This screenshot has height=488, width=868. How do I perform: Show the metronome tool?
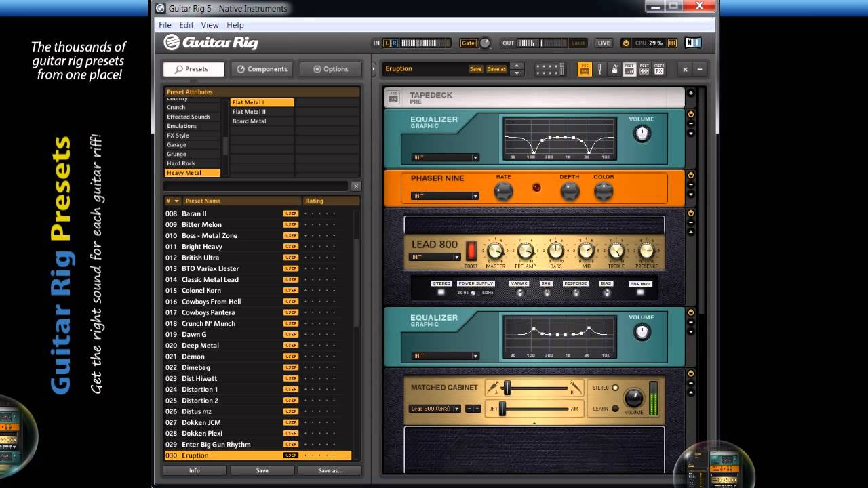(x=614, y=69)
